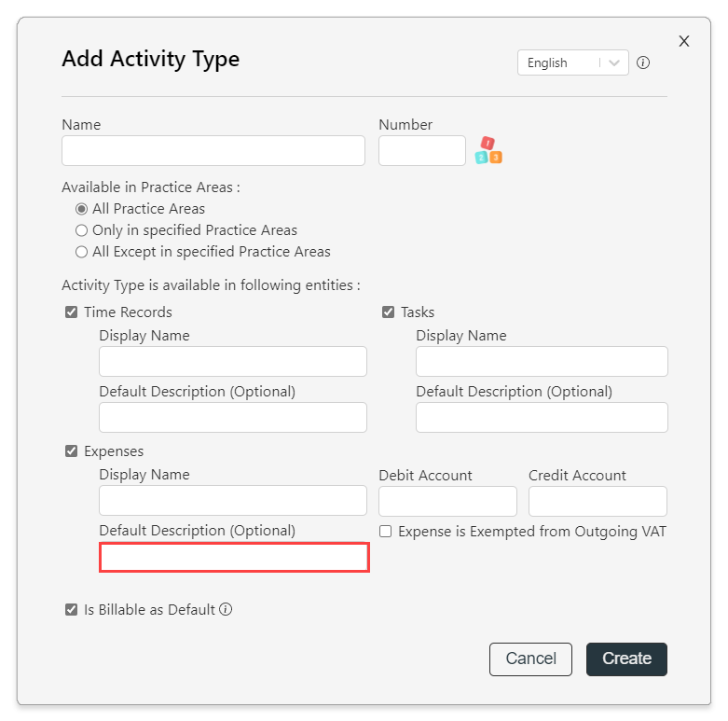Click the auto-number blocks icon beside Number

tap(488, 150)
